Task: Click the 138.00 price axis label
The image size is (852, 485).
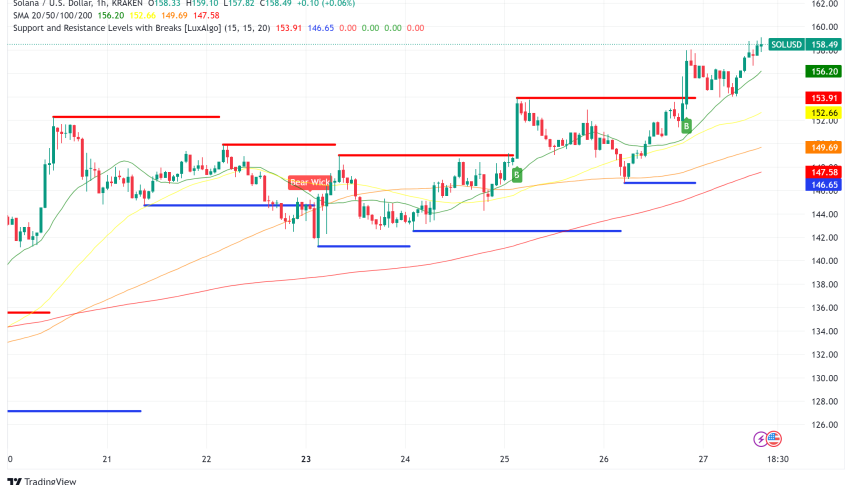Action: coord(825,285)
